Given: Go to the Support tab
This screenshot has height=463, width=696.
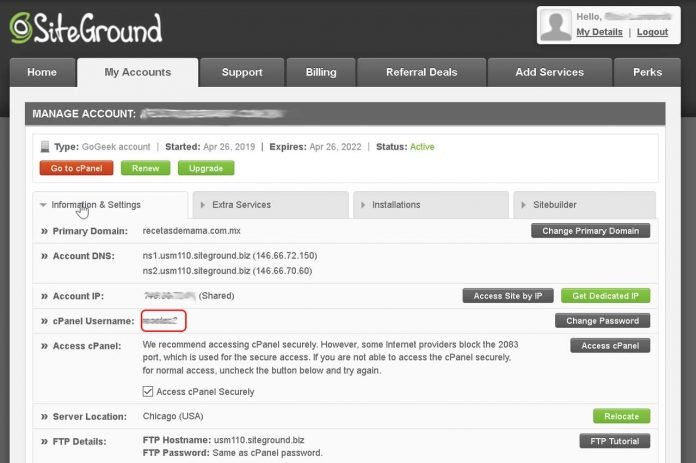Looking at the screenshot, I should tap(242, 72).
